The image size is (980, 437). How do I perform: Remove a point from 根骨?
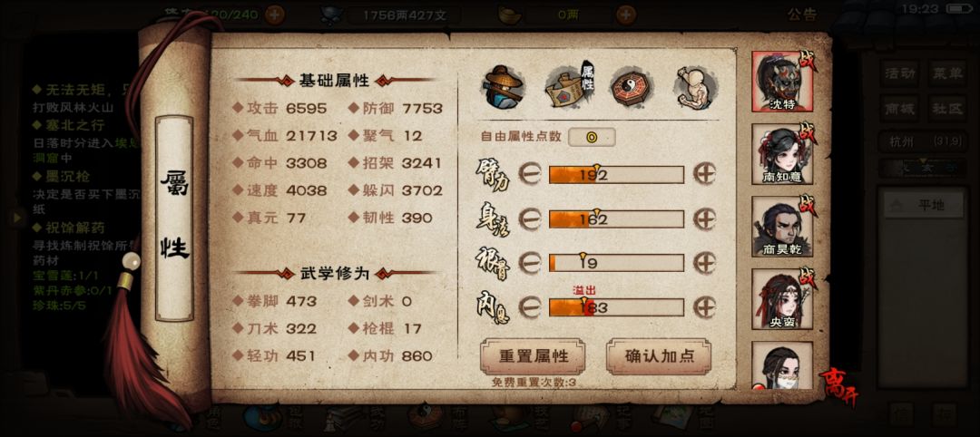(530, 263)
